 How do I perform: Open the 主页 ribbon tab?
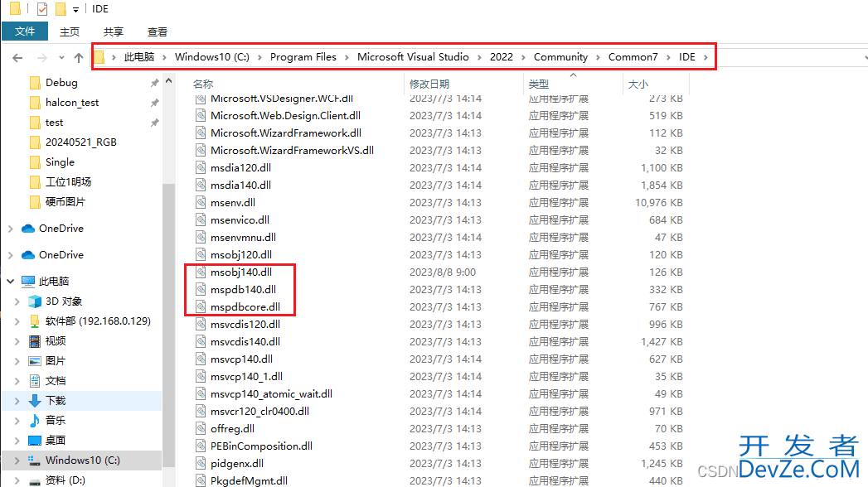tap(70, 32)
